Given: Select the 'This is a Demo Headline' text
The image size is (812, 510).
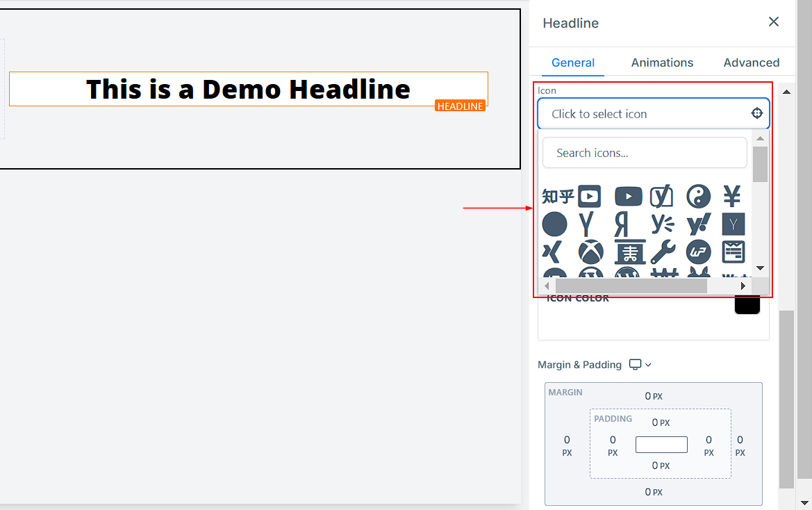Looking at the screenshot, I should (248, 89).
